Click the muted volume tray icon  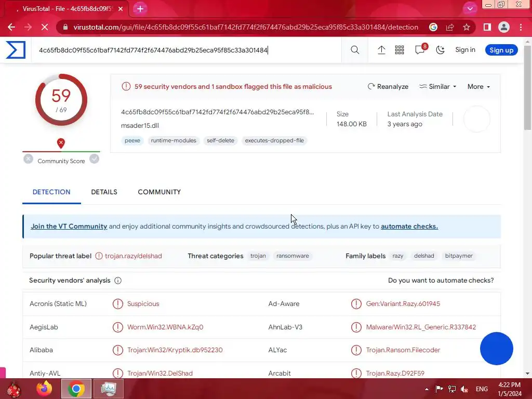tap(464, 389)
